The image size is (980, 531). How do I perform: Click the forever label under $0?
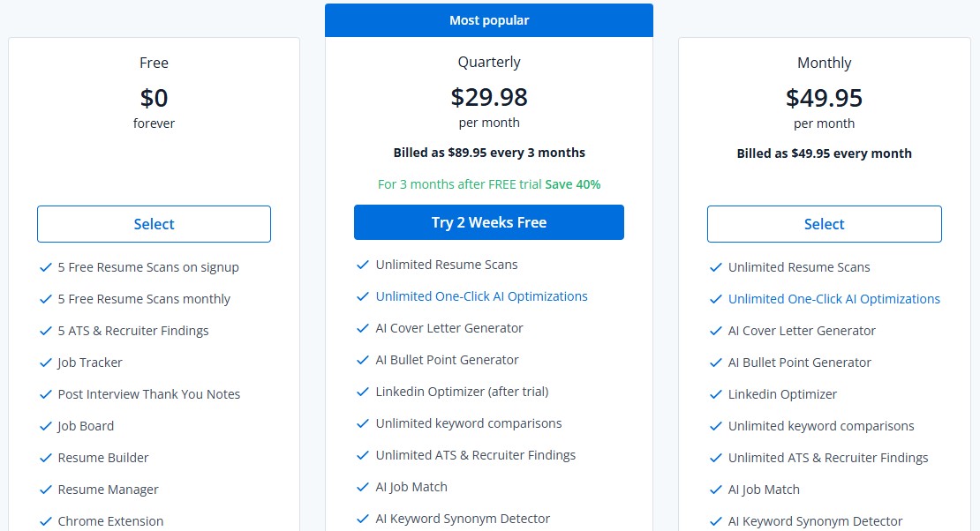click(x=154, y=123)
